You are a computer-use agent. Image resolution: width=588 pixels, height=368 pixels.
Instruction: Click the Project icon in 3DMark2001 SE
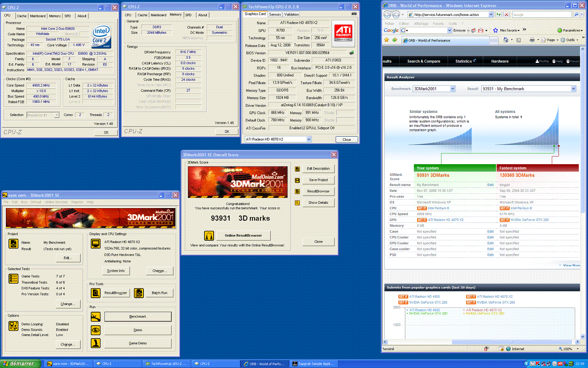pyautogui.click(x=13, y=244)
